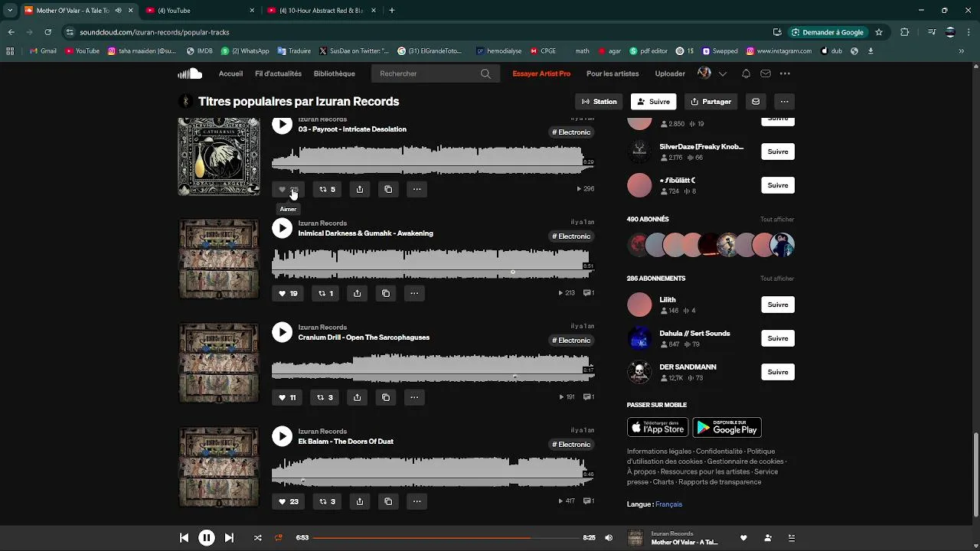Click the SoundCloud logo
Screen dimensions: 980x551
point(190,73)
